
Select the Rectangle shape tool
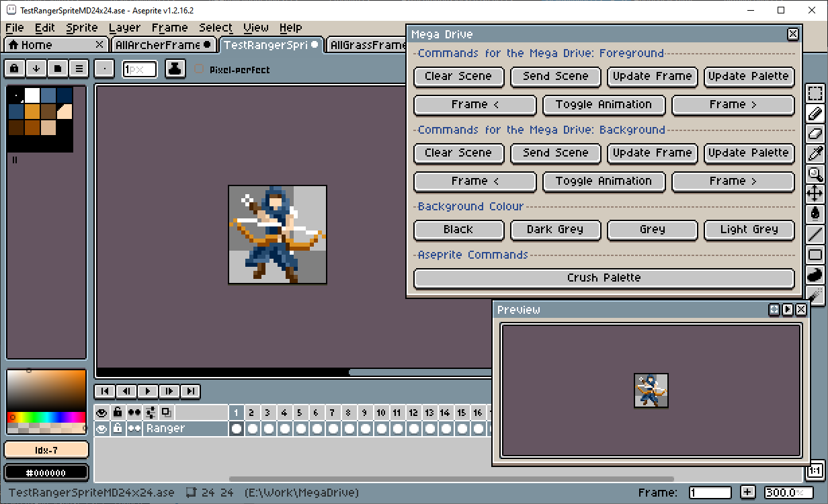(x=815, y=255)
